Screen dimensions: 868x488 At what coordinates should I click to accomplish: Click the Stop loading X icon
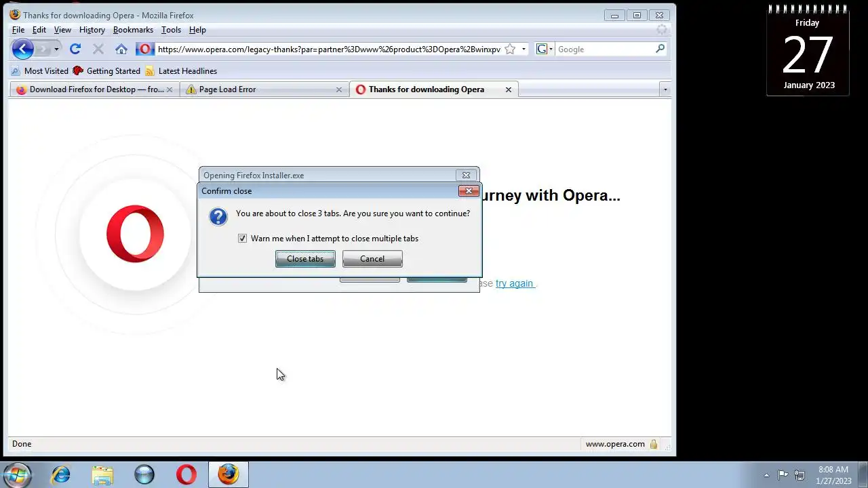(98, 49)
